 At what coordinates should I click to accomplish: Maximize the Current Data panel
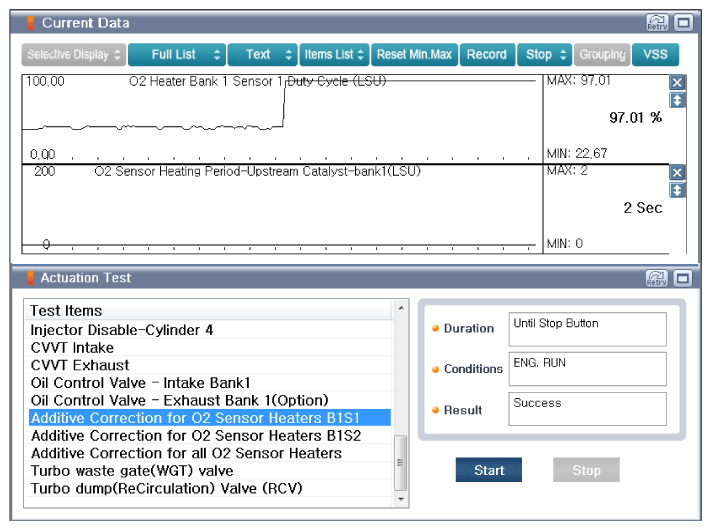click(x=683, y=22)
